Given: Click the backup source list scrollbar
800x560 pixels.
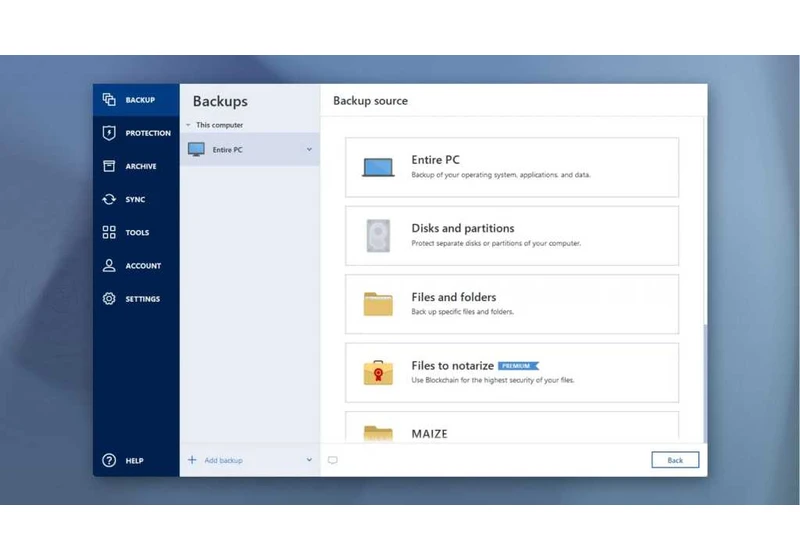Looking at the screenshot, I should pyautogui.click(x=705, y=383).
